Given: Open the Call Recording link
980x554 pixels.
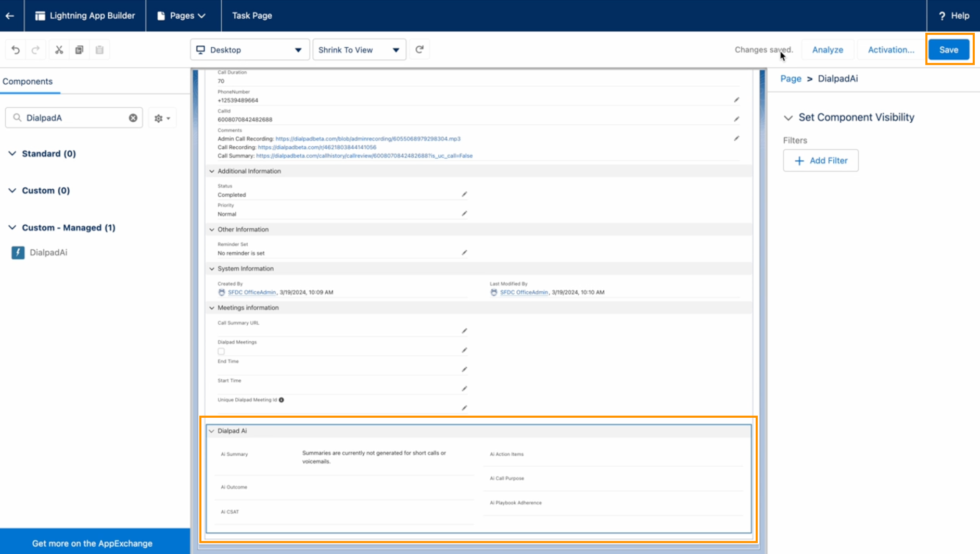Looking at the screenshot, I should [x=317, y=147].
